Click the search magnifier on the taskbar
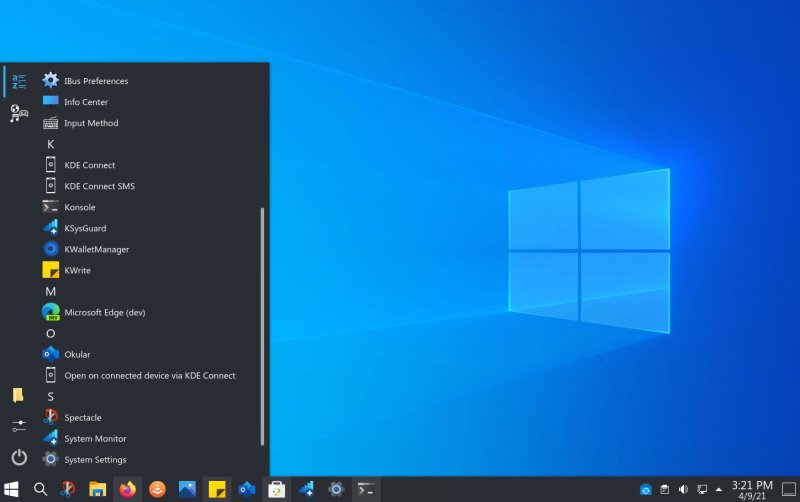The width and height of the screenshot is (800, 502). 40,489
